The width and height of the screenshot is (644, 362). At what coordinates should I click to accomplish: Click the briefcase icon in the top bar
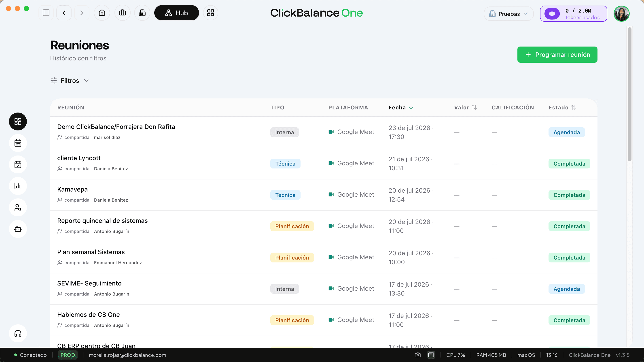(123, 13)
